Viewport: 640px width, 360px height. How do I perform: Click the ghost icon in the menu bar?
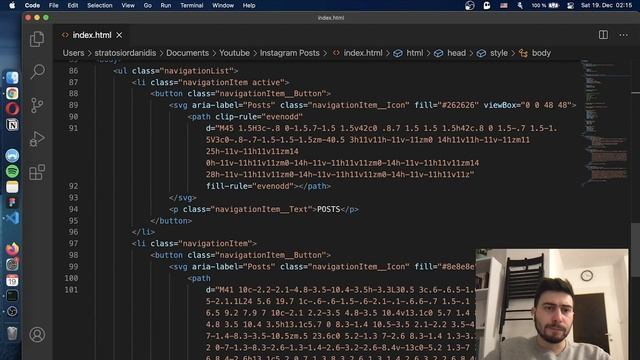pyautogui.click(x=487, y=5)
